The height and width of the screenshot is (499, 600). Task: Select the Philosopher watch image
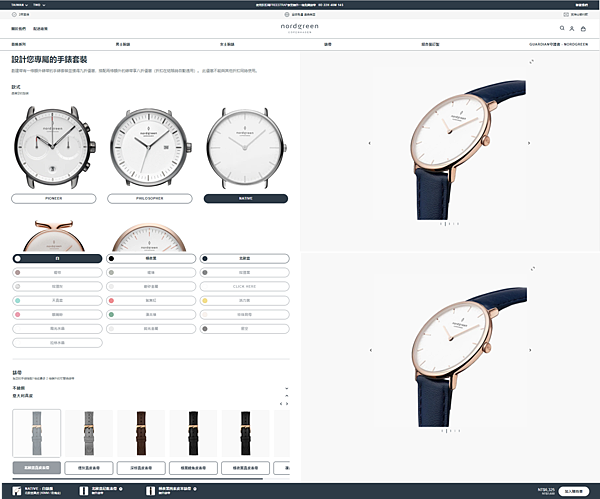point(150,147)
